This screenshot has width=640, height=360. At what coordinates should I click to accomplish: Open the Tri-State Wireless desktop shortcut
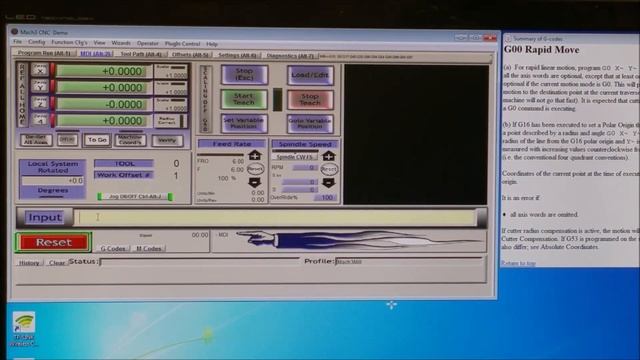pyautogui.click(x=23, y=329)
